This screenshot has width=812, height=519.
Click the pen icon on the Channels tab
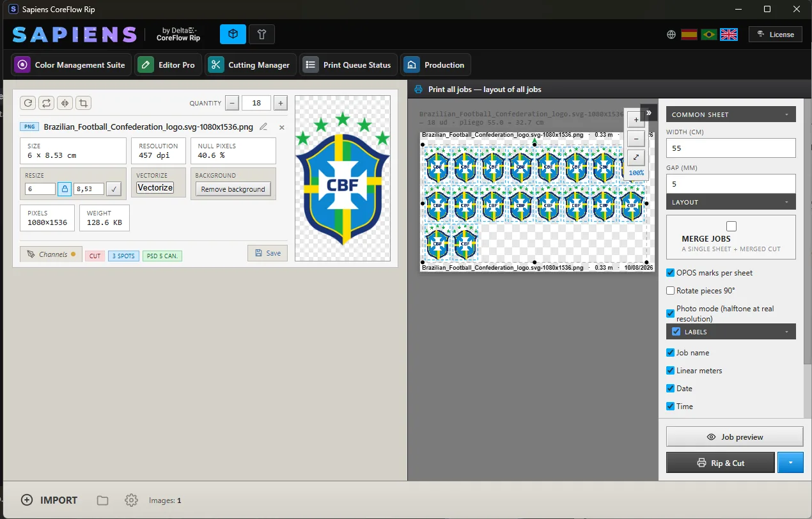(x=30, y=254)
